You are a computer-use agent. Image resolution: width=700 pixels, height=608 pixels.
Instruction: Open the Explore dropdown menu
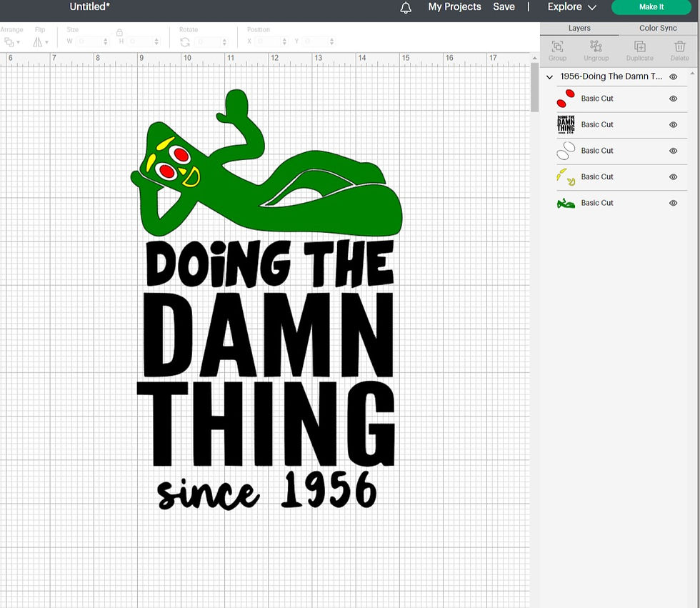[x=572, y=7]
